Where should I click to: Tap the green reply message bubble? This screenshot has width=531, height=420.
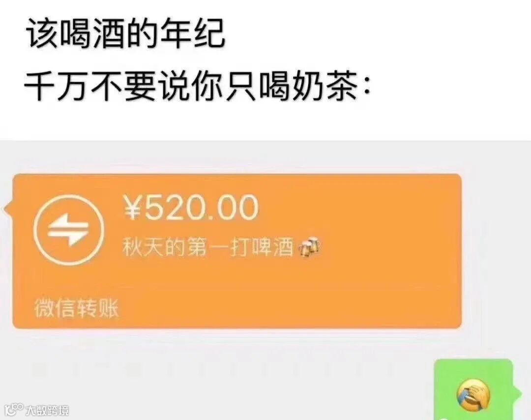click(473, 390)
